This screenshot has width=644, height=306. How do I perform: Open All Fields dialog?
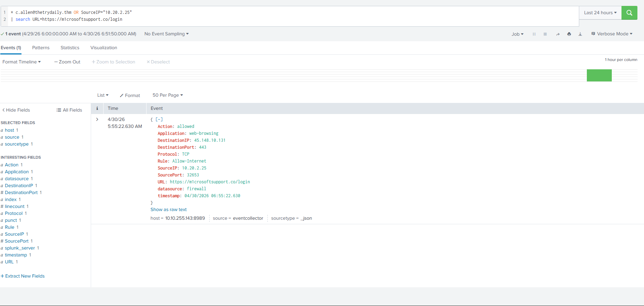[x=69, y=110]
